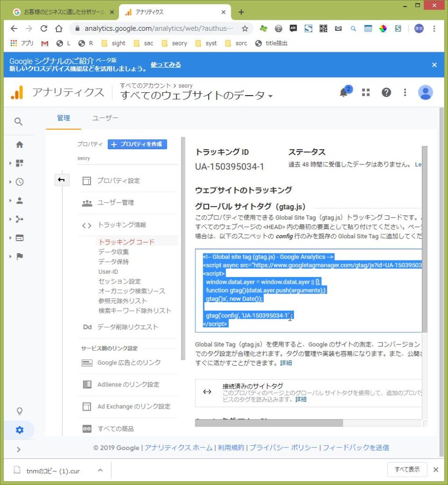
Task: Open Discover lightbulb icon in sidebar
Action: point(19,411)
